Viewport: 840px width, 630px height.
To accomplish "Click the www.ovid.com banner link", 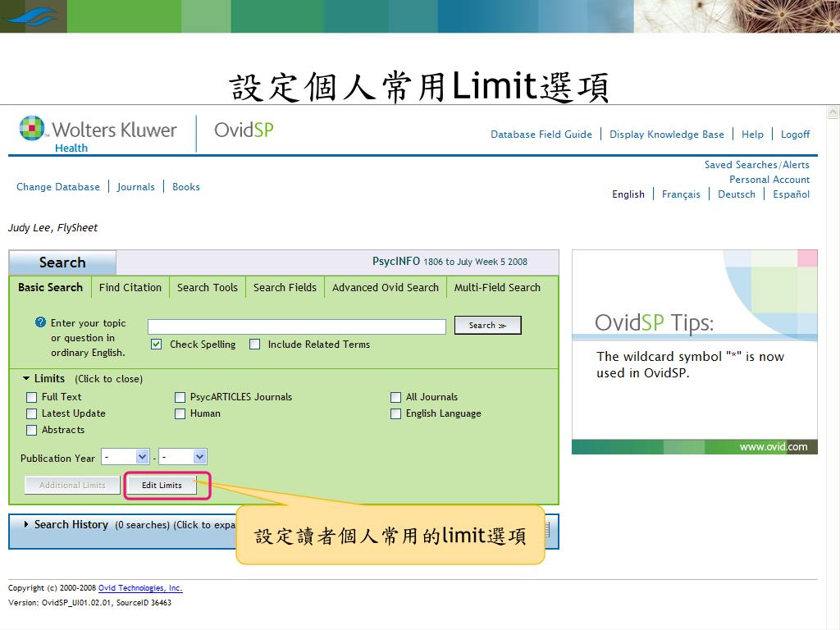I will (773, 447).
